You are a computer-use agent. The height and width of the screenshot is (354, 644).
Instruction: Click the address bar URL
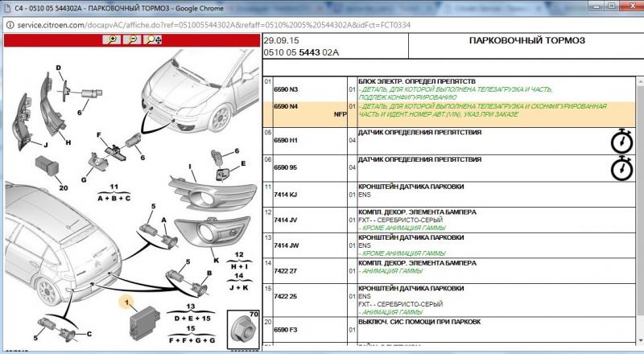pos(213,25)
